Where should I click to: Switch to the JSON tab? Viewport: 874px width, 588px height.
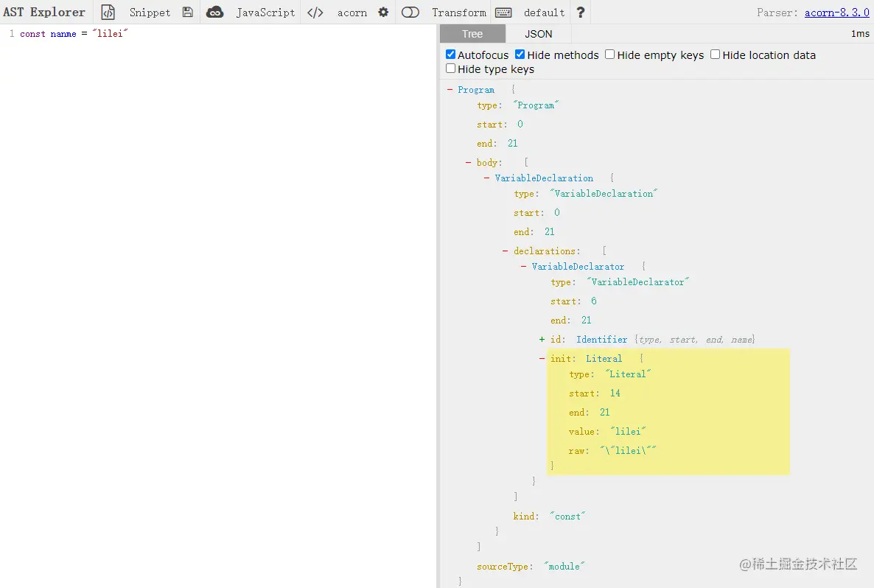(x=538, y=33)
